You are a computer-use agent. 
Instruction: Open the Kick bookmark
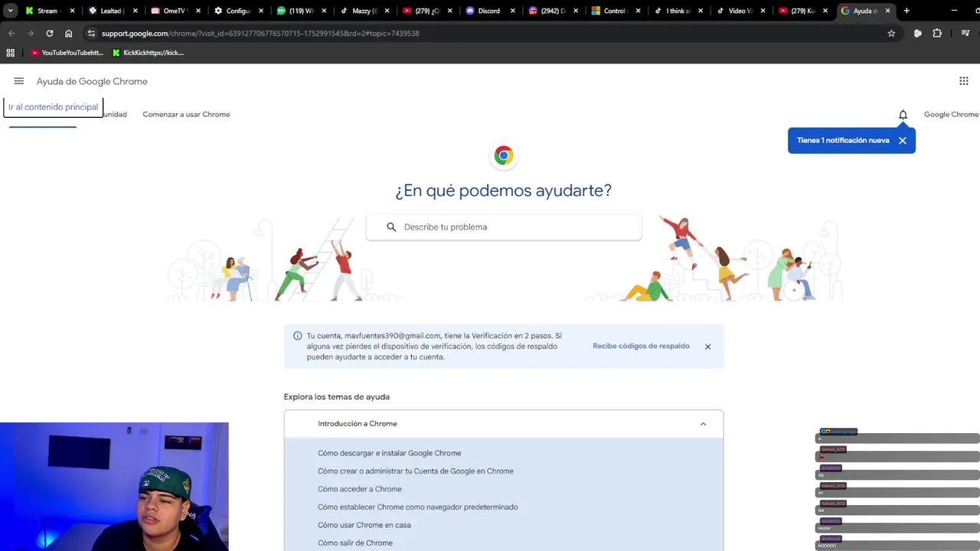148,53
